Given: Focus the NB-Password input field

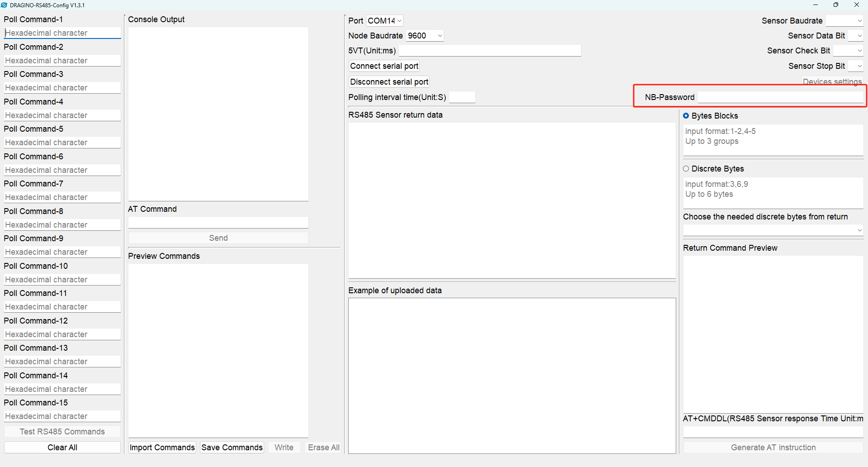Looking at the screenshot, I should (781, 97).
